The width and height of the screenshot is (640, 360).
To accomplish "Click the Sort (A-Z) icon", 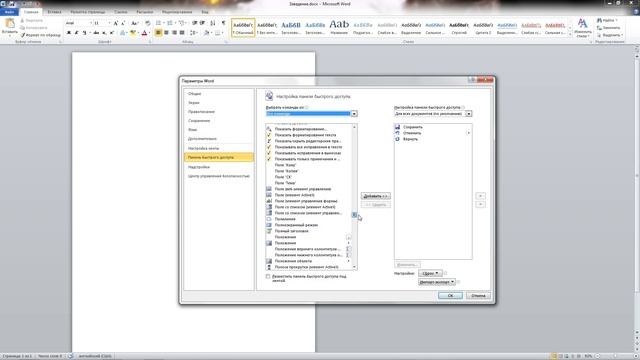I will point(213,23).
